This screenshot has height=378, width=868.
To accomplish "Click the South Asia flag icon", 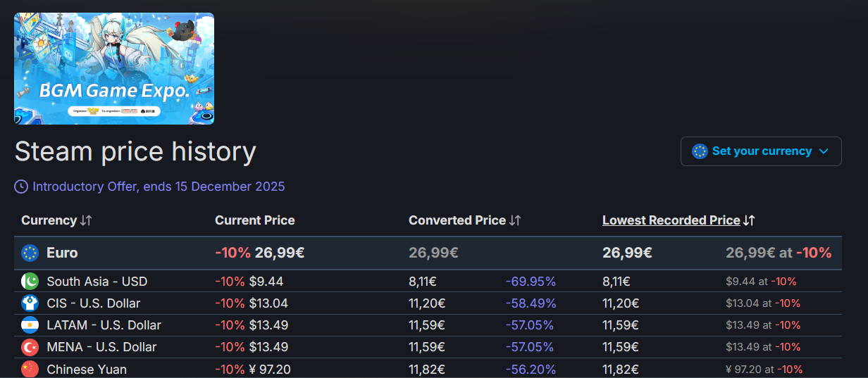I will tap(30, 282).
